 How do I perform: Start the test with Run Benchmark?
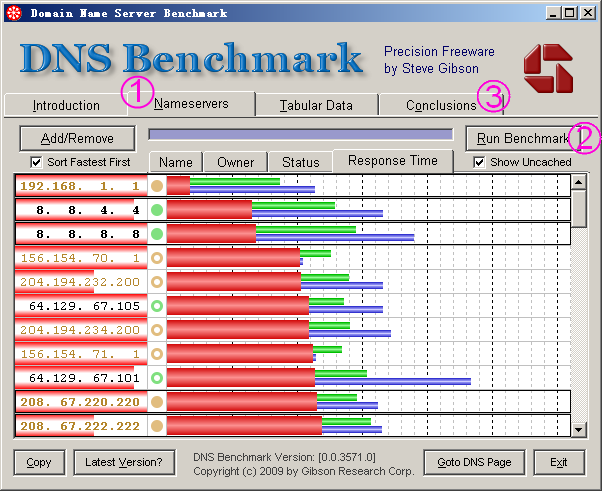click(523, 138)
